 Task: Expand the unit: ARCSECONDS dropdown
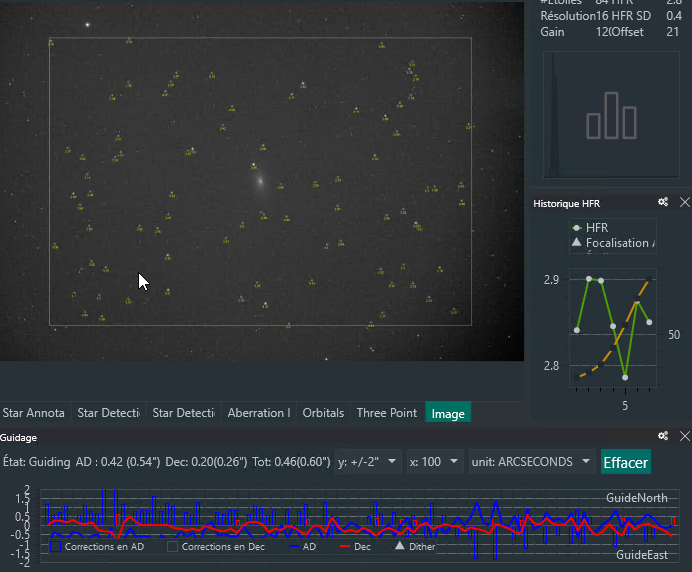531,462
